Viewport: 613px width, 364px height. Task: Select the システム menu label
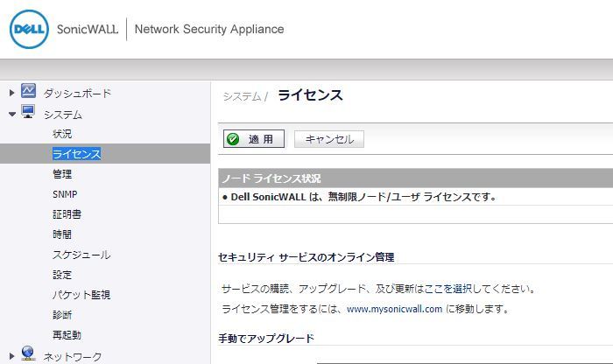click(63, 115)
